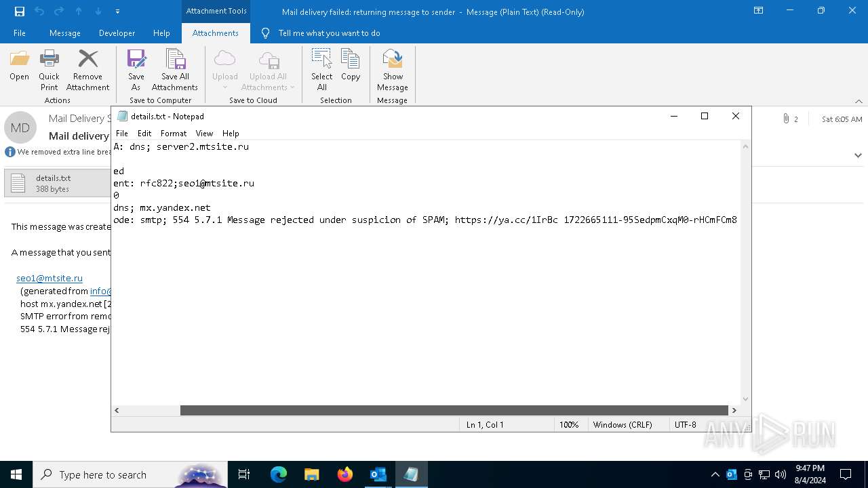Quick Print the attachment
The width and height of the screenshot is (868, 488).
coord(49,70)
